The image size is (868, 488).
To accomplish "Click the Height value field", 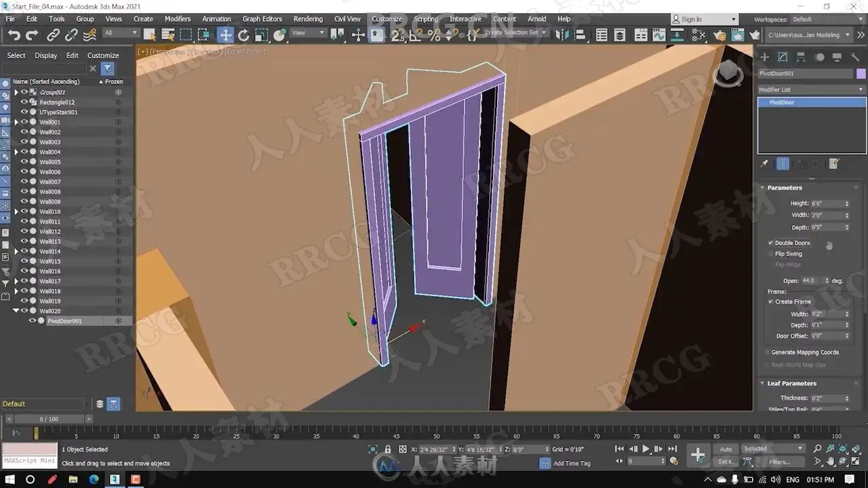I will 827,203.
